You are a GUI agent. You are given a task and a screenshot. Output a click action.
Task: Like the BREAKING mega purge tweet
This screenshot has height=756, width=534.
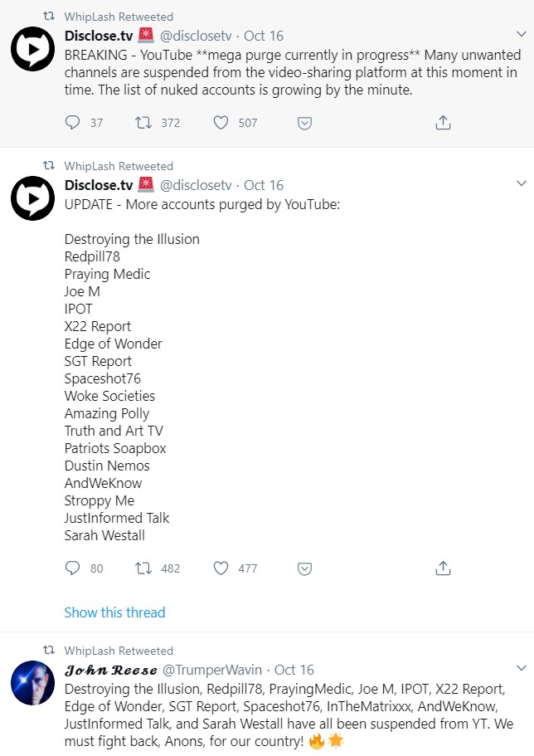coord(221,123)
